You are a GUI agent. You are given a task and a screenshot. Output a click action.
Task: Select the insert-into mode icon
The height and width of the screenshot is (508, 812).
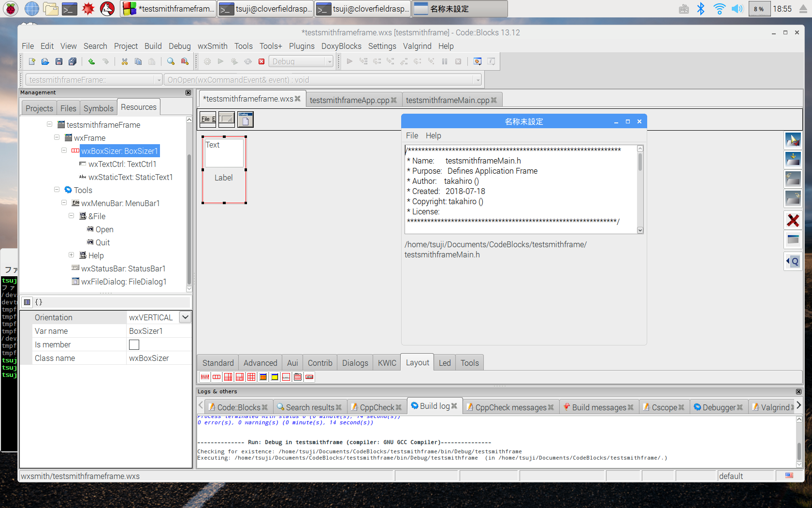tap(793, 160)
